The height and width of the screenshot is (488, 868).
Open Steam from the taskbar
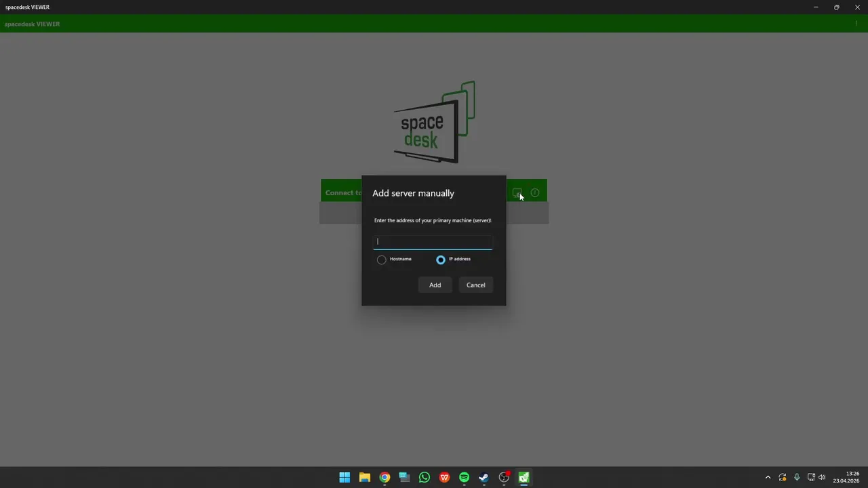[x=484, y=477]
